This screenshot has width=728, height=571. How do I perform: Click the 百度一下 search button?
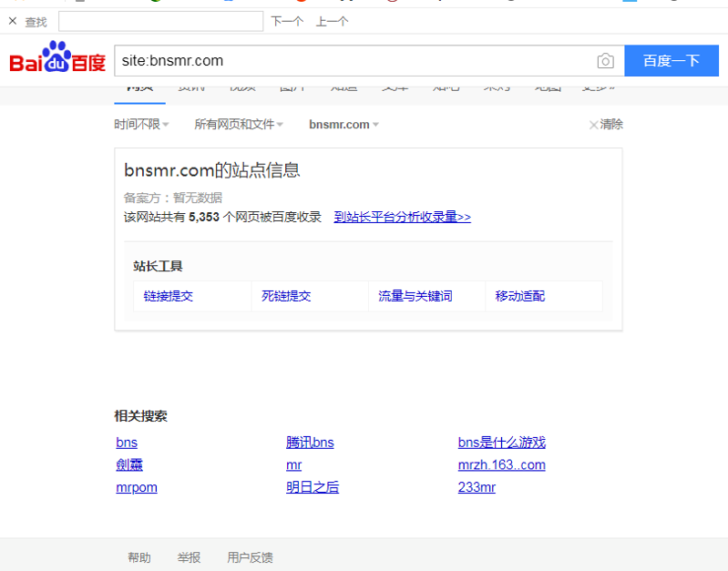click(672, 61)
